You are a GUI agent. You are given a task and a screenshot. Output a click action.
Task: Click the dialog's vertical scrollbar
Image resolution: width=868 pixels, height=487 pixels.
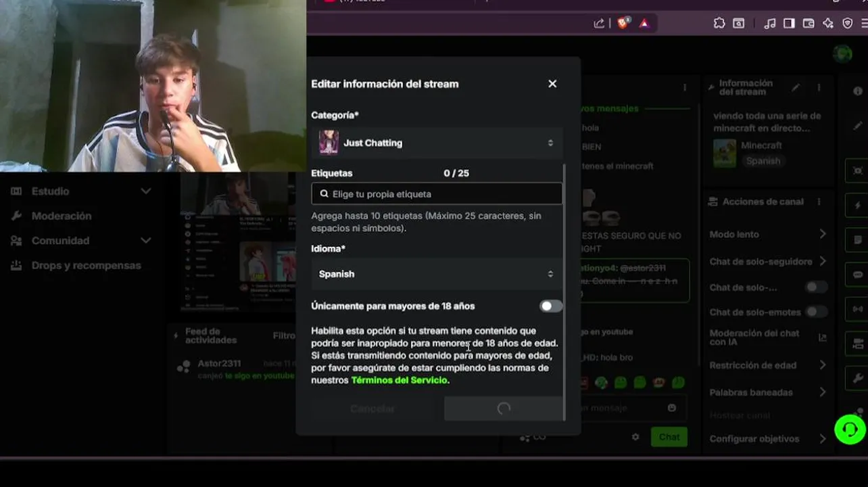(564, 291)
